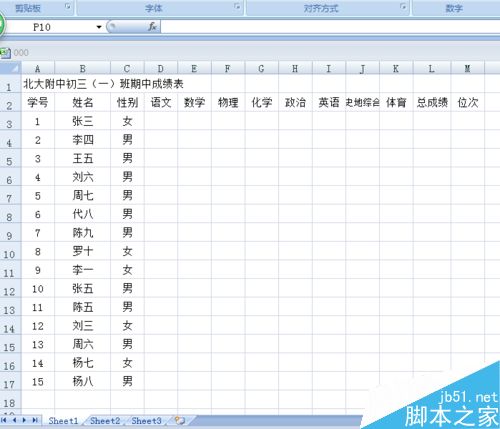The width and height of the screenshot is (500, 429).
Task: Select column H header
Action: tap(295, 69)
